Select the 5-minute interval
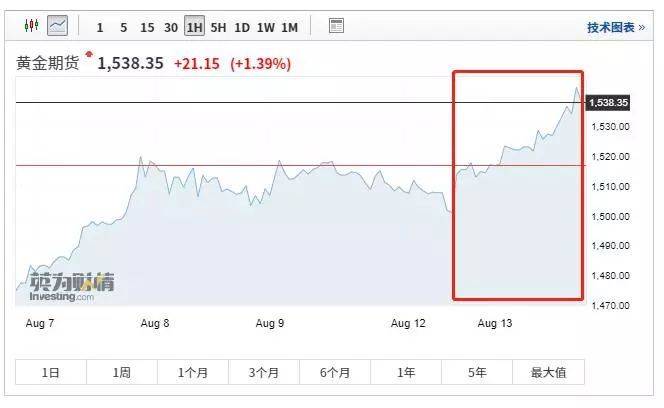This screenshot has width=664, height=408. click(123, 27)
